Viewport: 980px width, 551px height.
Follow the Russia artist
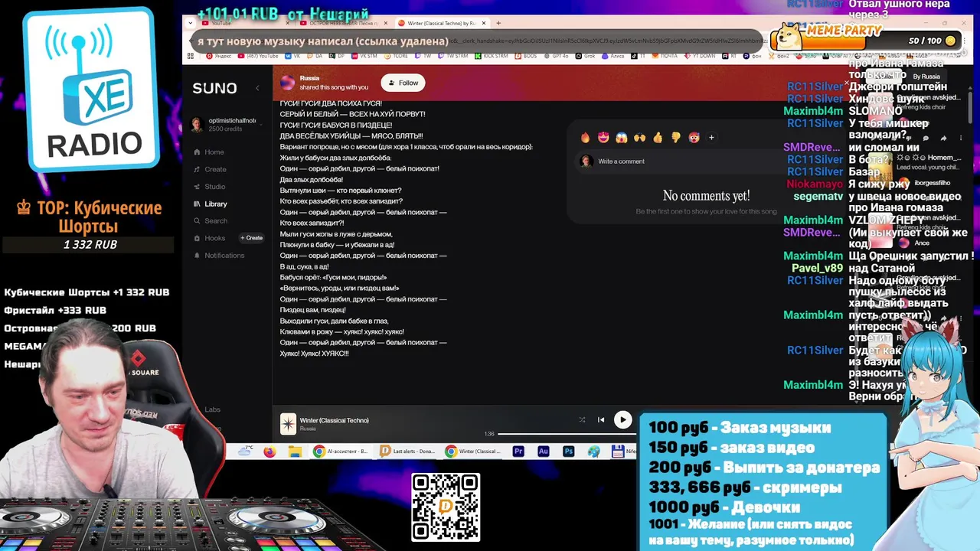[403, 83]
